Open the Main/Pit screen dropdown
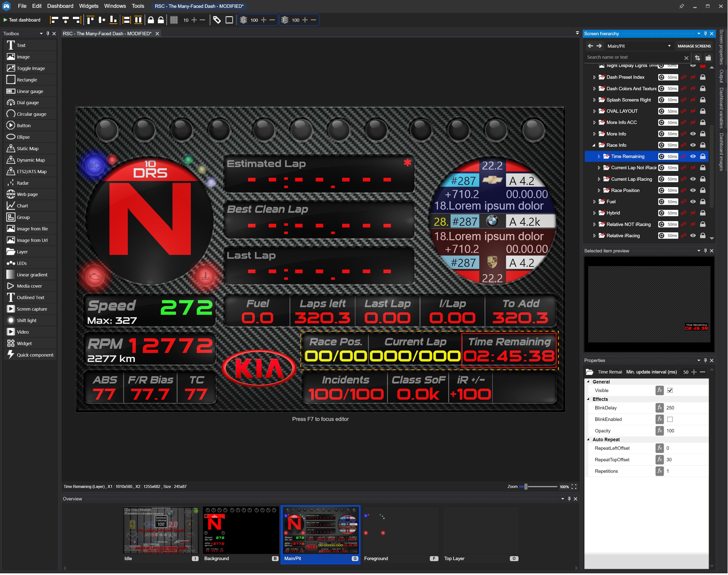Viewport: 728px width, 575px height. (638, 46)
